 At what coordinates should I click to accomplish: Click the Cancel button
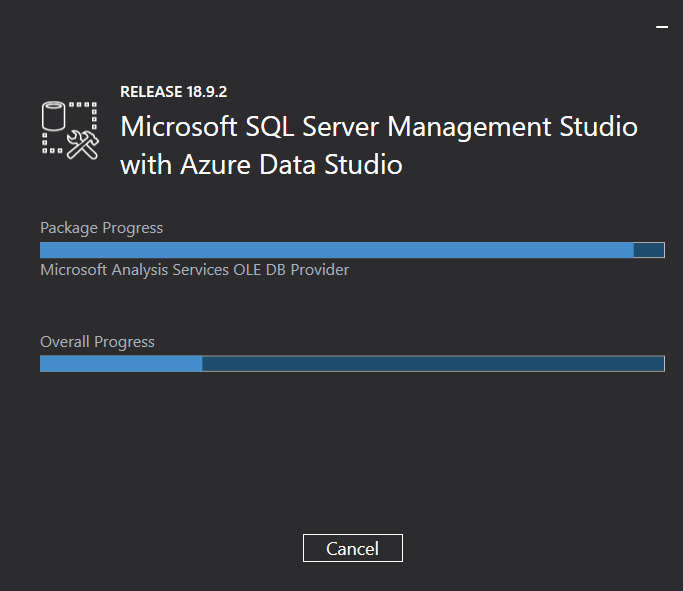(352, 548)
